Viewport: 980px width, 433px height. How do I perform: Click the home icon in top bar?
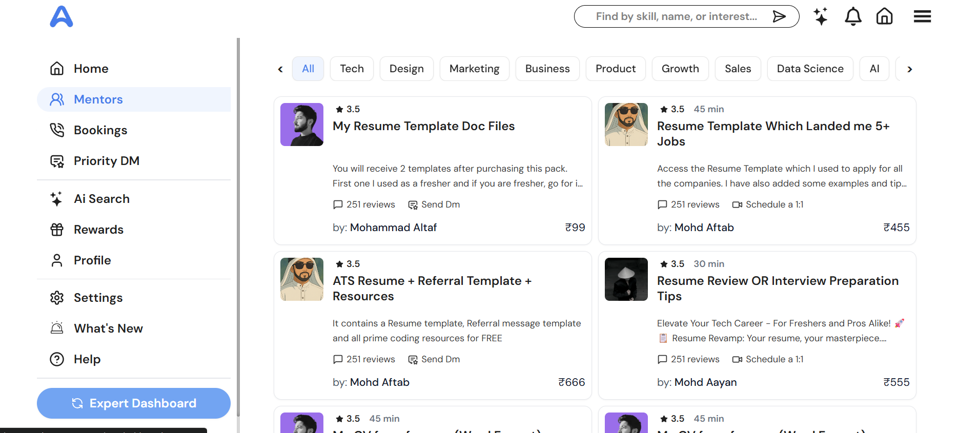[884, 16]
